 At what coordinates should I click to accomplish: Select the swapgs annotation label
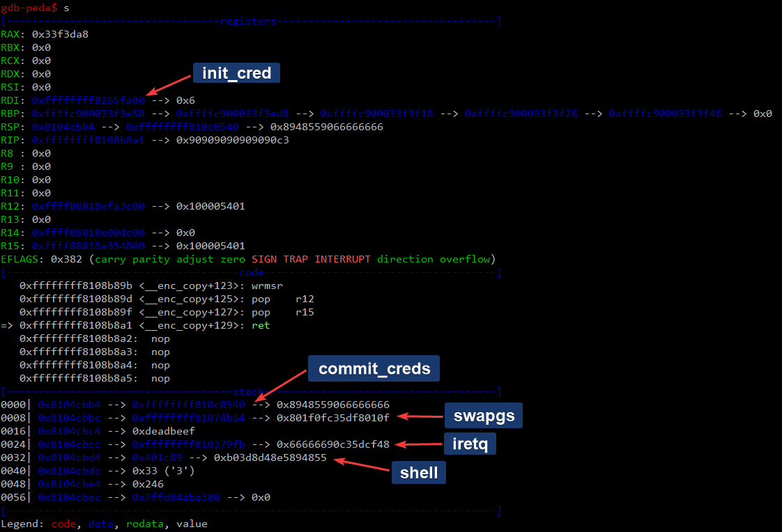[484, 416]
